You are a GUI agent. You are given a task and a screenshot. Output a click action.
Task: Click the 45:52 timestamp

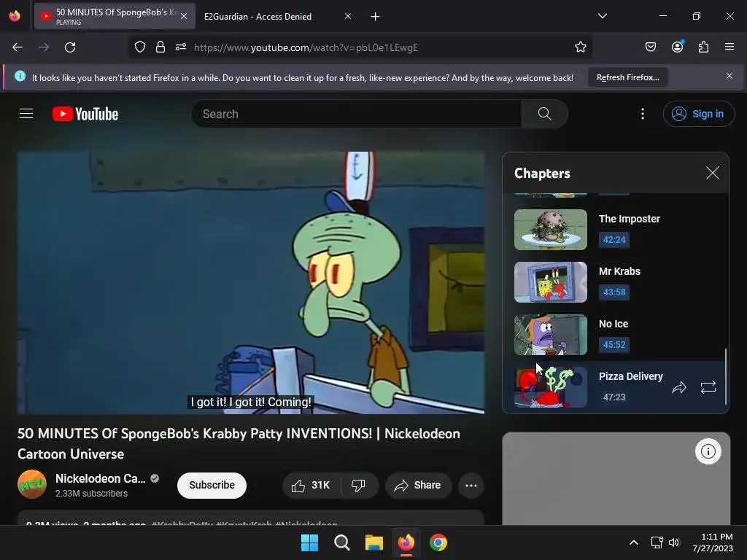tap(614, 344)
